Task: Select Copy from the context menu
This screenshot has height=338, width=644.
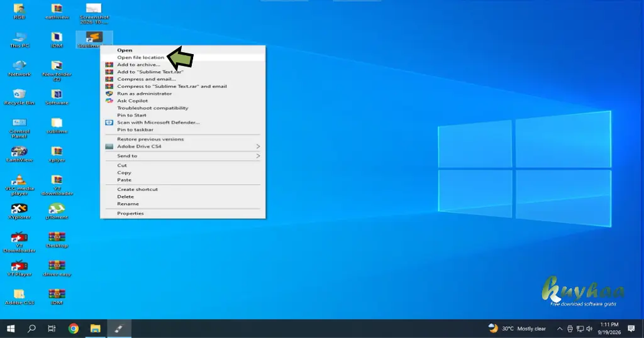Action: [x=183, y=173]
